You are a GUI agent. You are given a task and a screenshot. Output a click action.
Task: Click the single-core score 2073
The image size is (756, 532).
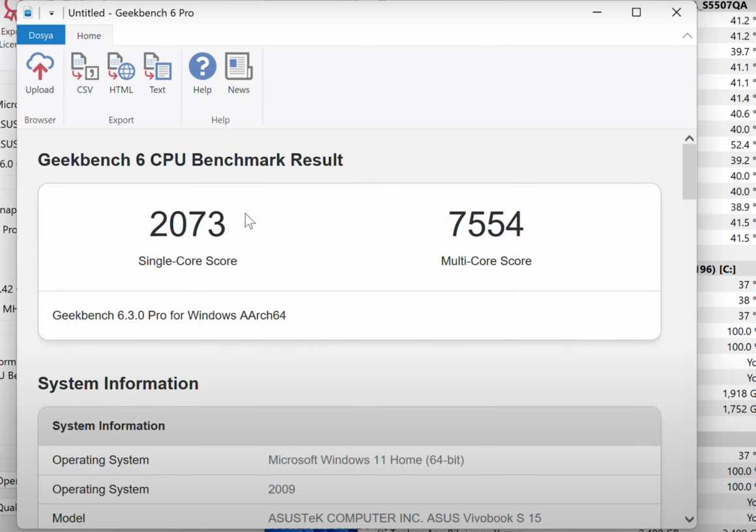(188, 224)
